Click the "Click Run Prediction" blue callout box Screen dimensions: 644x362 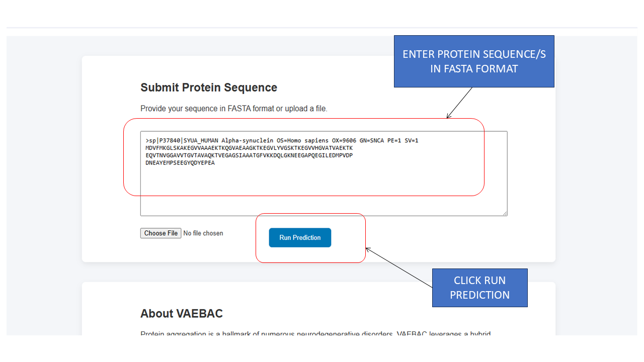(479, 288)
